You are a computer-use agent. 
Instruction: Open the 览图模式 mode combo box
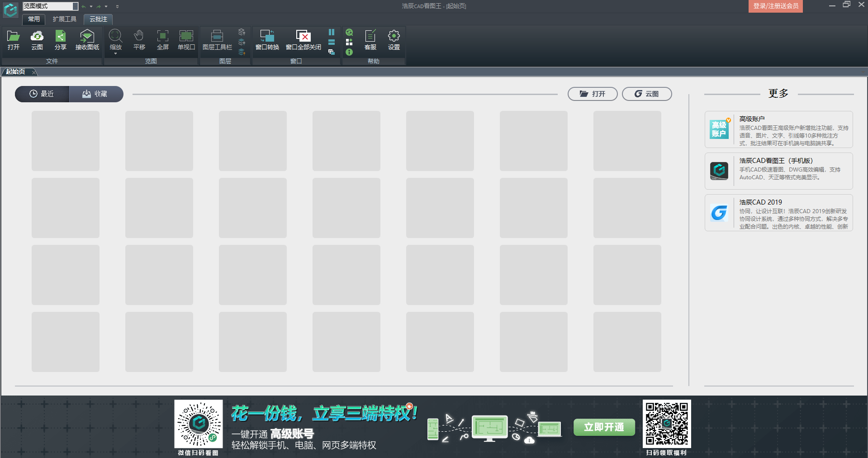click(x=50, y=6)
